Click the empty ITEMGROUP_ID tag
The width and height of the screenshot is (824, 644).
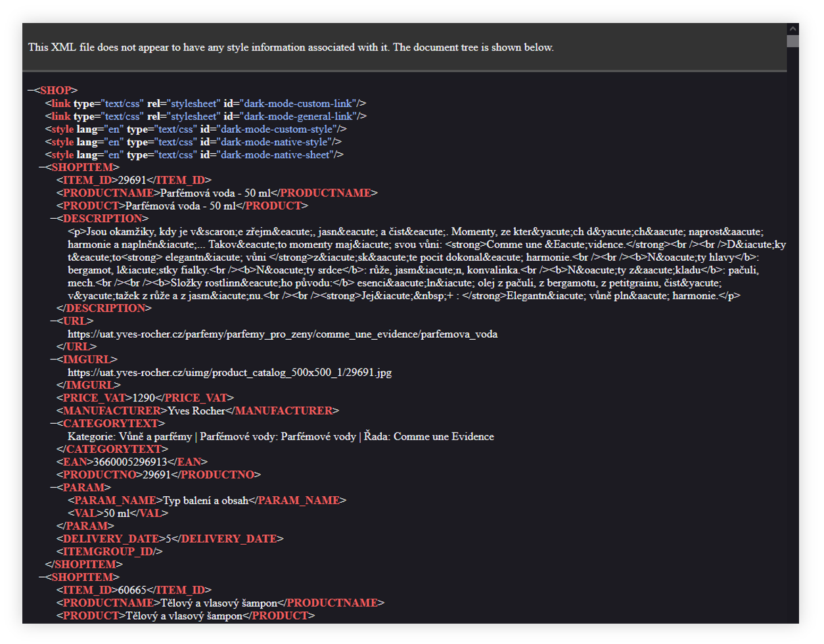109,552
